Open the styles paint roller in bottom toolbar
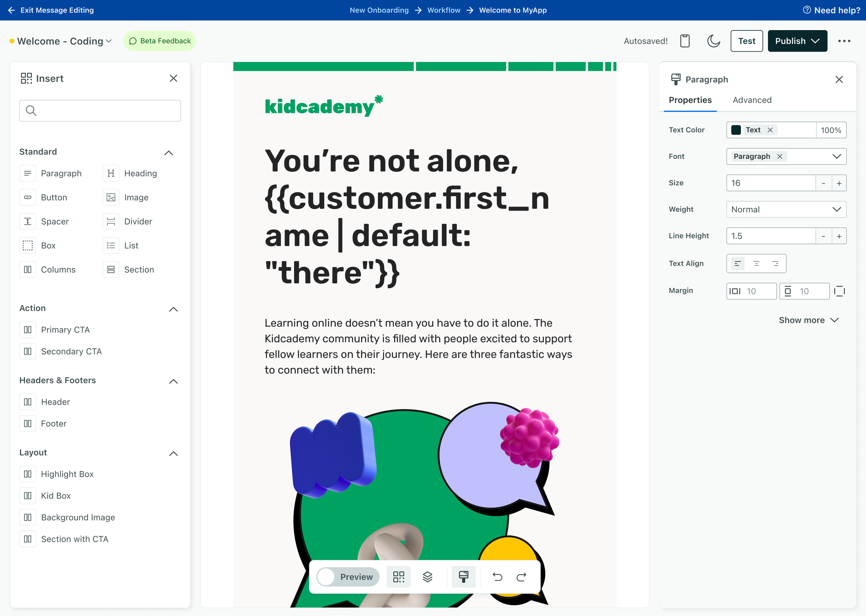Image resolution: width=866 pixels, height=616 pixels. click(463, 577)
